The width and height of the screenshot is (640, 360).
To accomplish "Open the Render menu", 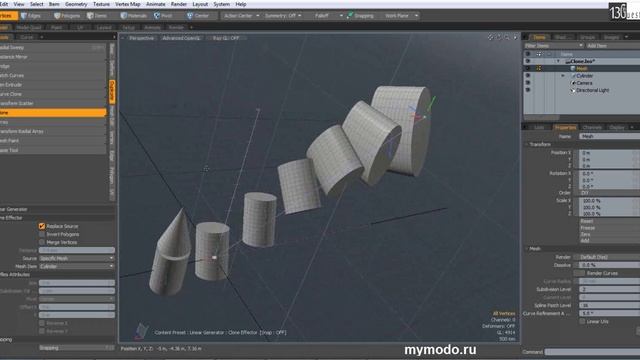I will pos(179,4).
